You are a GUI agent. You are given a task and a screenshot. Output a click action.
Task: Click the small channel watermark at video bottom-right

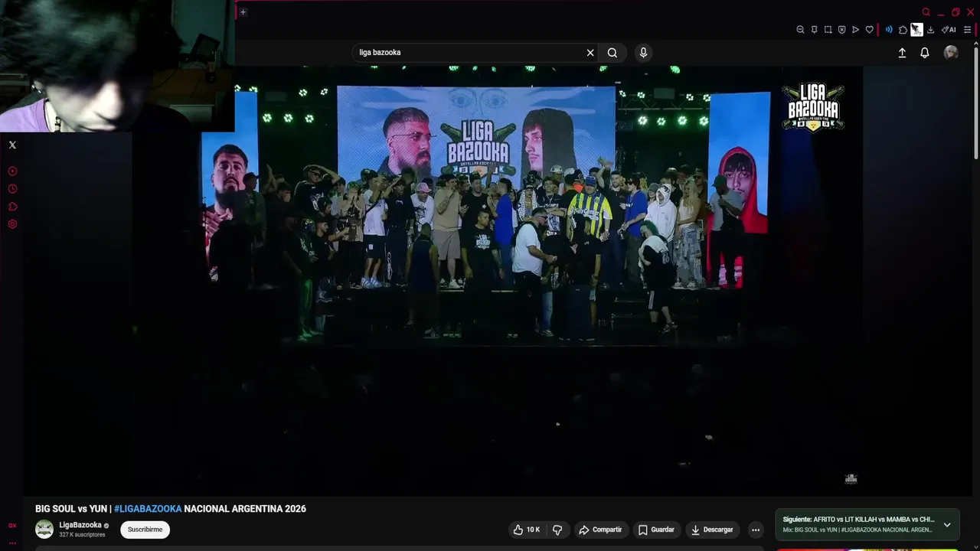[x=851, y=479]
